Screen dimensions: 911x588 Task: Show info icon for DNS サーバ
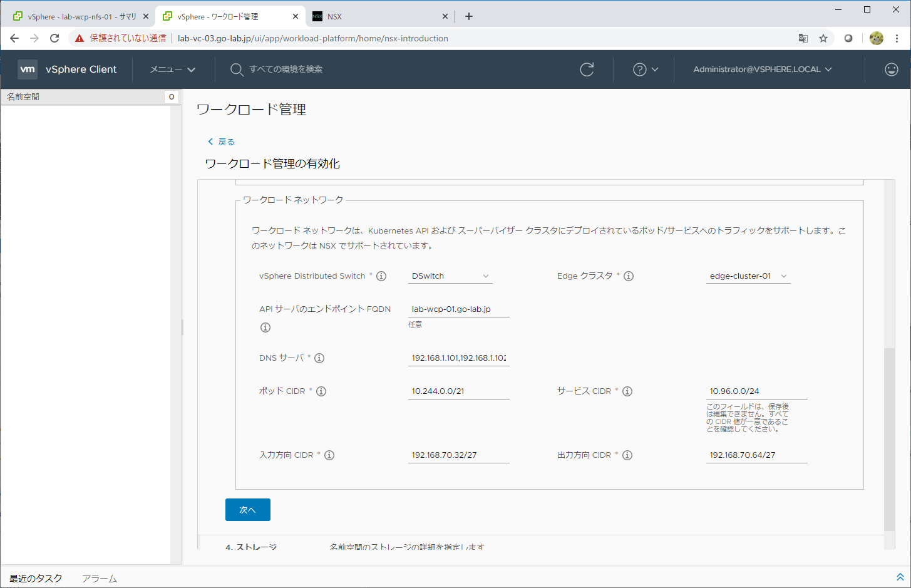point(319,358)
